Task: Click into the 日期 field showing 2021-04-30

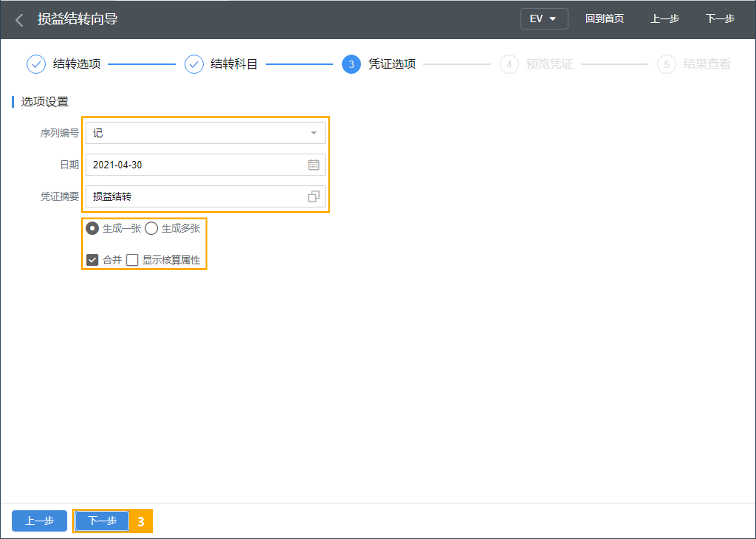Action: pyautogui.click(x=205, y=165)
